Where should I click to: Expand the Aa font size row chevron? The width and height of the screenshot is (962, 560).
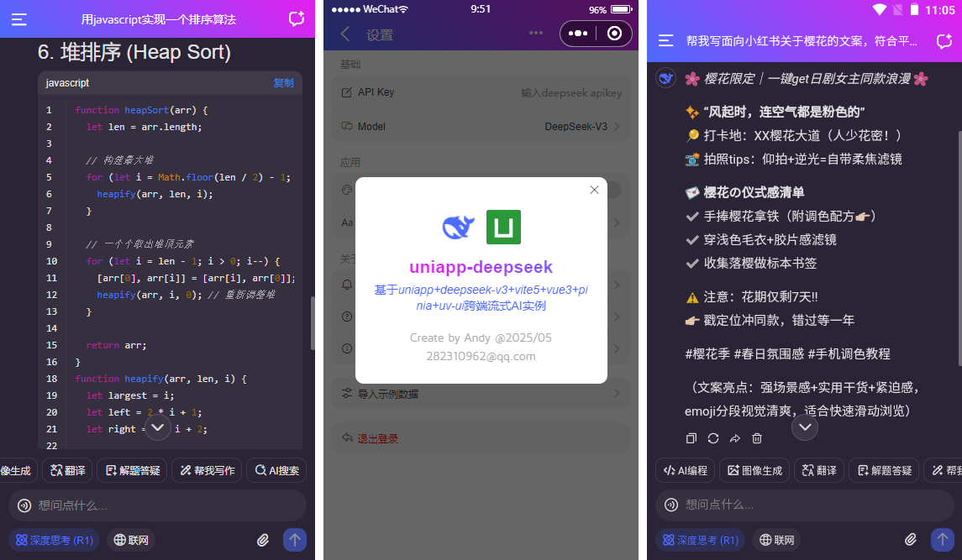[x=616, y=222]
